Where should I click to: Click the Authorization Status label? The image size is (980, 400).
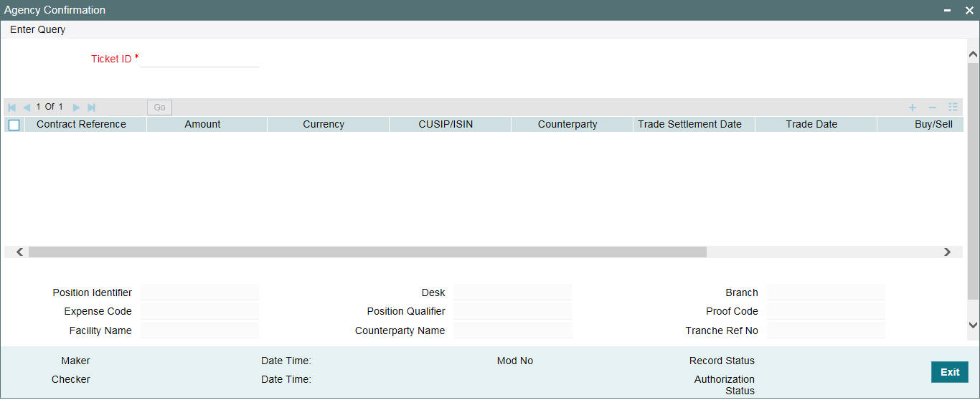click(x=725, y=385)
